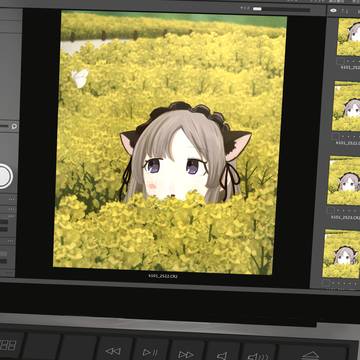Select the third thumbnail in the filmstrip
Image resolution: width=360 pixels, height=360 pixels.
[x=344, y=180]
